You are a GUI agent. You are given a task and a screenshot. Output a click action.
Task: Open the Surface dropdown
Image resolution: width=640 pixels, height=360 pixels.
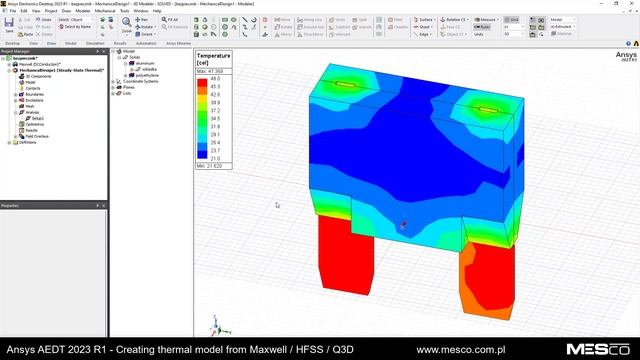pos(424,20)
